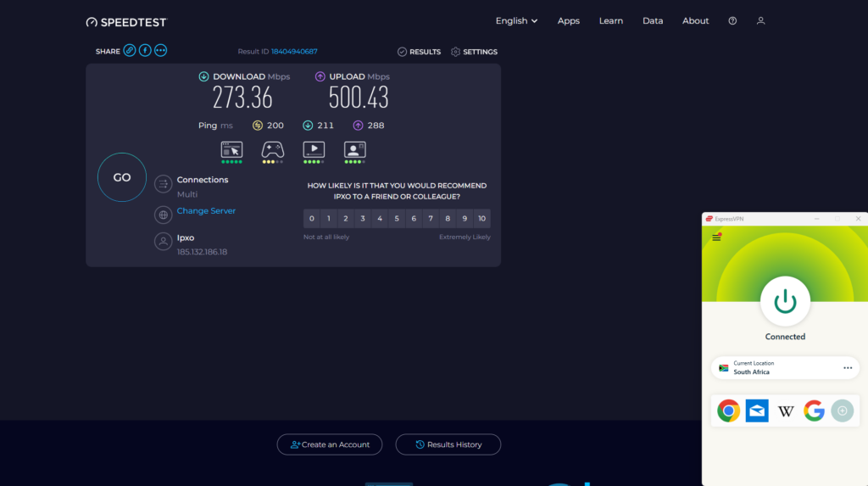Open the About menu
The width and height of the screenshot is (868, 486).
(695, 21)
